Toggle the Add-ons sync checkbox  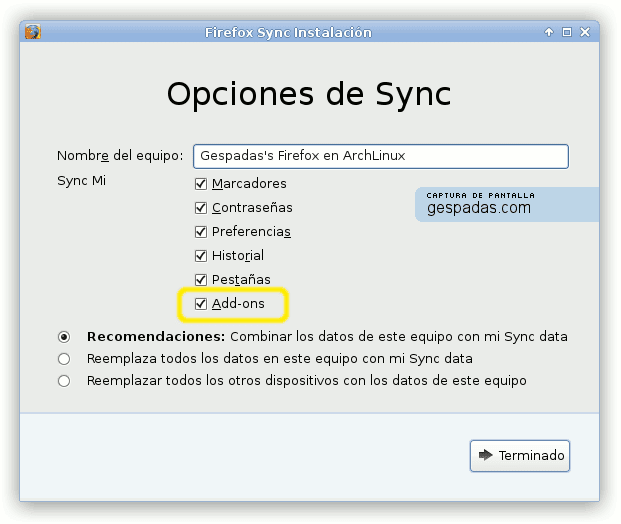201,304
